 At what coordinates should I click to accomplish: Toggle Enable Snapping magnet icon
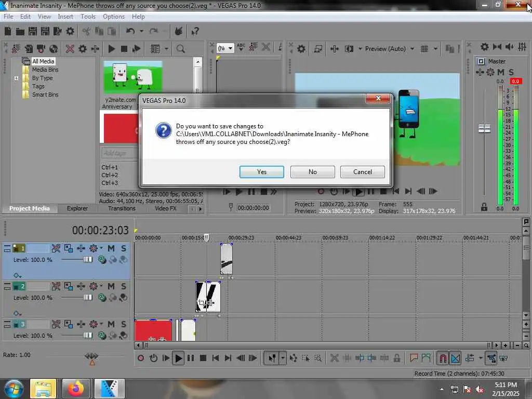[x=443, y=358]
